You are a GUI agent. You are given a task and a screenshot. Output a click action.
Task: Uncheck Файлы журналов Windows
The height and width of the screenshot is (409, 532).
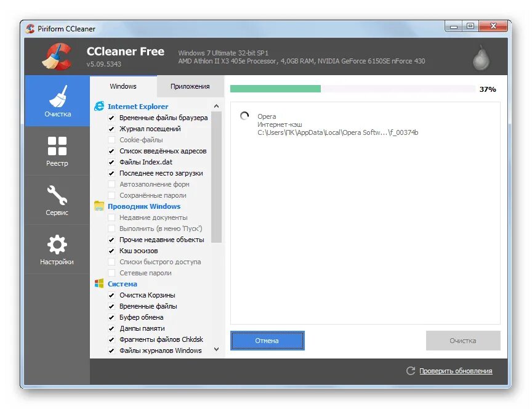pos(111,350)
